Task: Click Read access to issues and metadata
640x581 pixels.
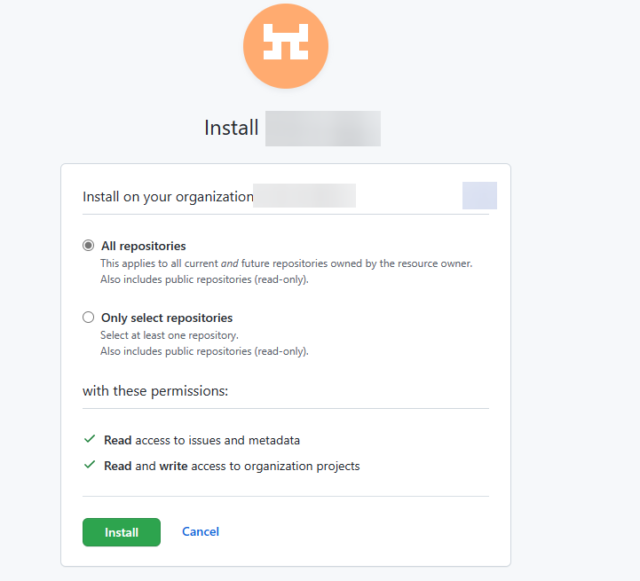Action: [202, 440]
